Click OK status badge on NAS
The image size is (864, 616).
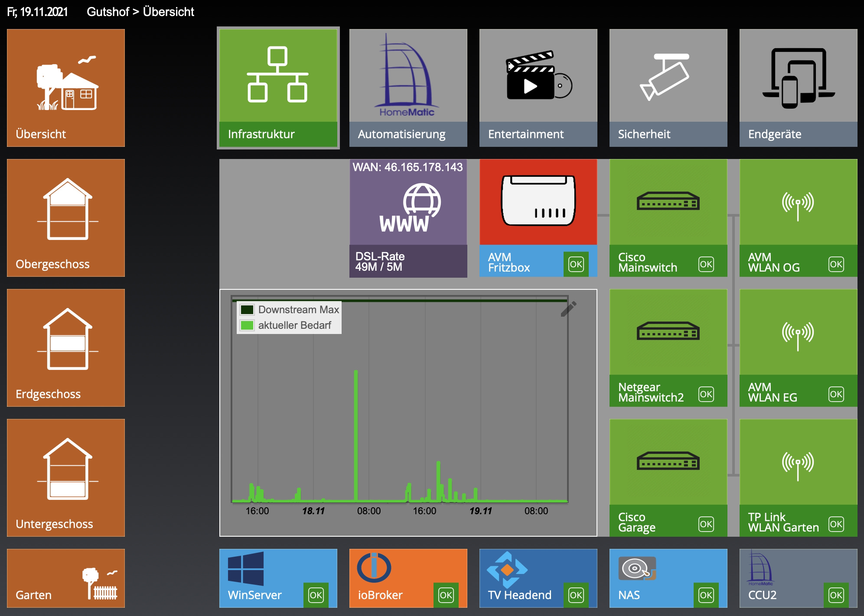706,595
